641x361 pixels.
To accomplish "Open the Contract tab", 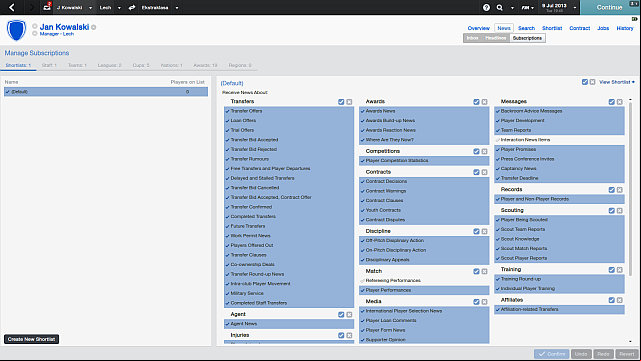I will [580, 28].
